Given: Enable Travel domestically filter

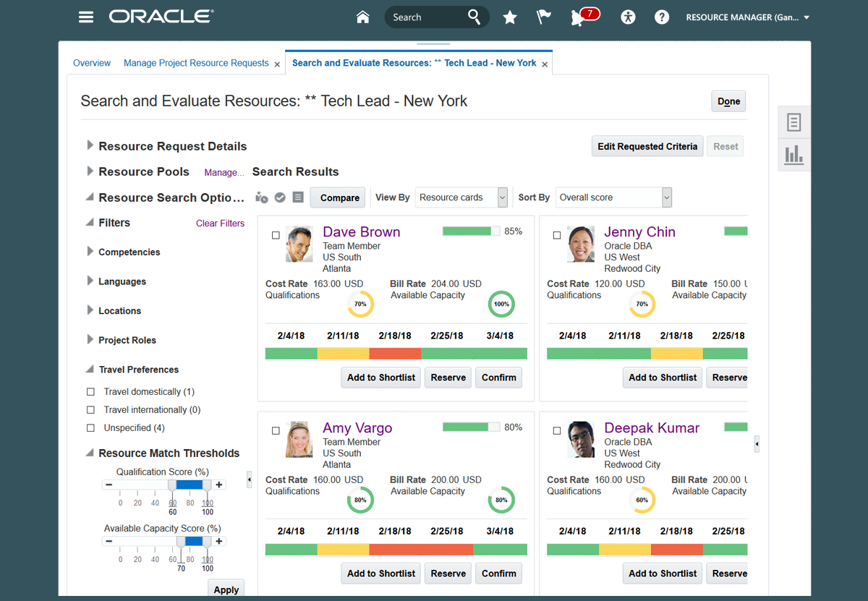Looking at the screenshot, I should click(x=90, y=392).
